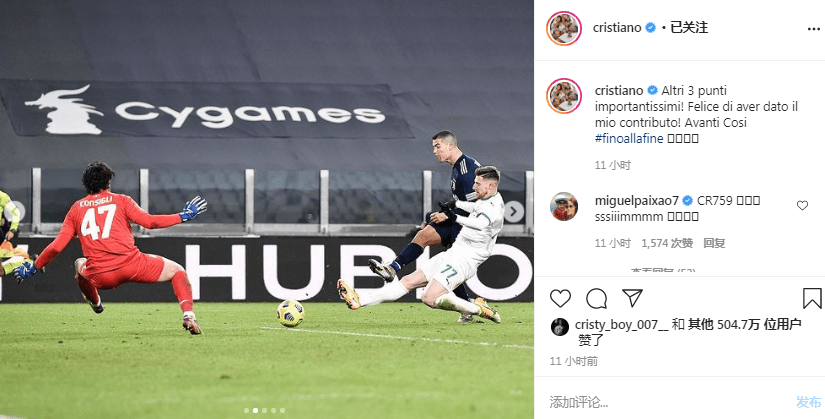Open cristiano profile picture in header

[564, 28]
